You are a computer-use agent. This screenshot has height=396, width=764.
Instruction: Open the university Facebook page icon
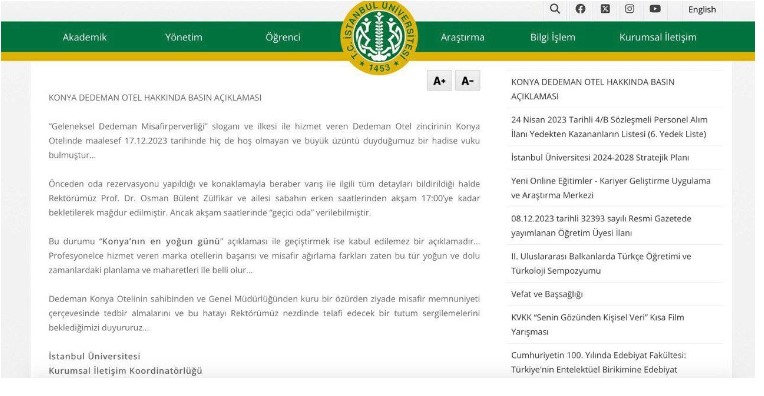point(580,9)
